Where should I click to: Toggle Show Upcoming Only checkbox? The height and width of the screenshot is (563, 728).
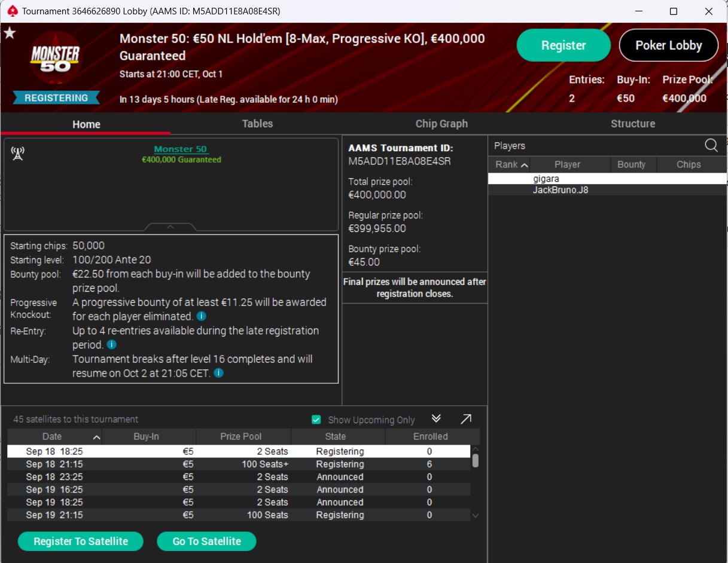point(316,420)
